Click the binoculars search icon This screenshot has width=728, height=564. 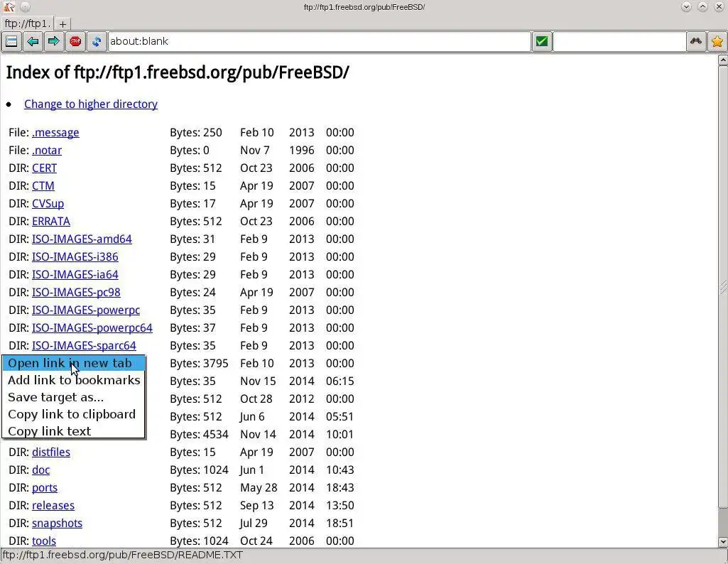tap(696, 41)
